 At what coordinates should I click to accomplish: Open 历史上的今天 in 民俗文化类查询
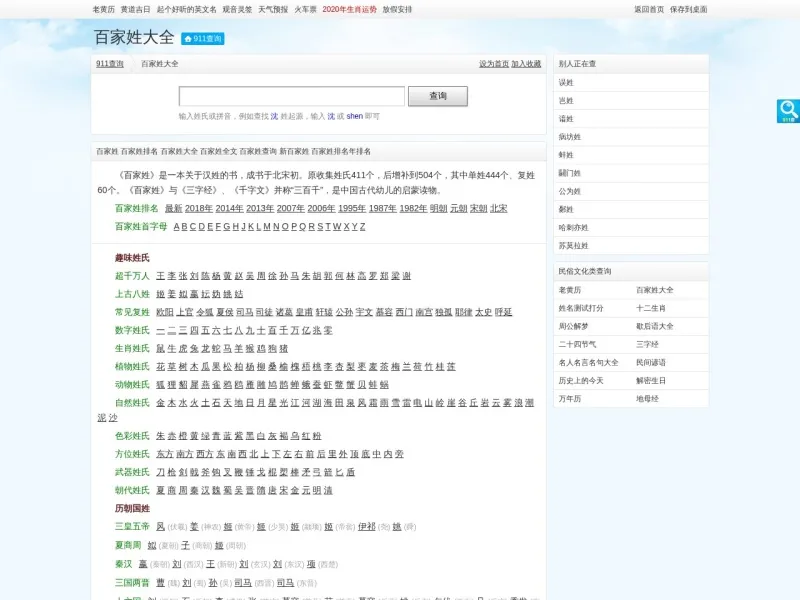[581, 381]
